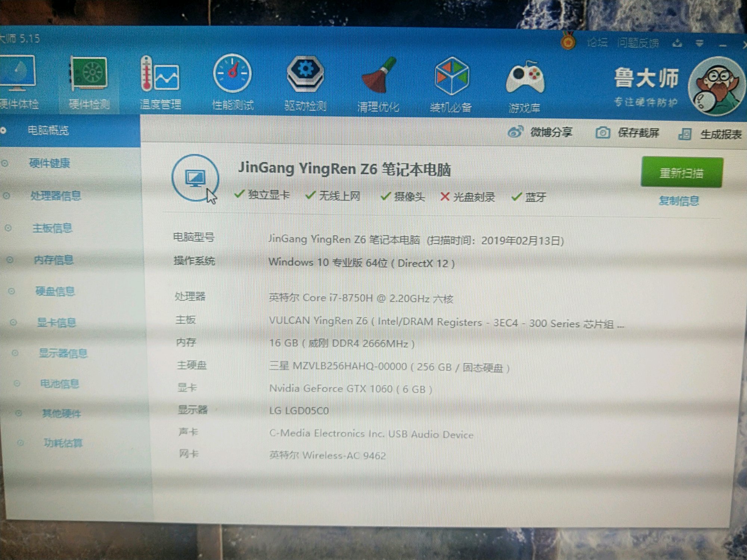This screenshot has width=747, height=560.
Task: Open the 游戏库 game library
Action: [x=524, y=87]
